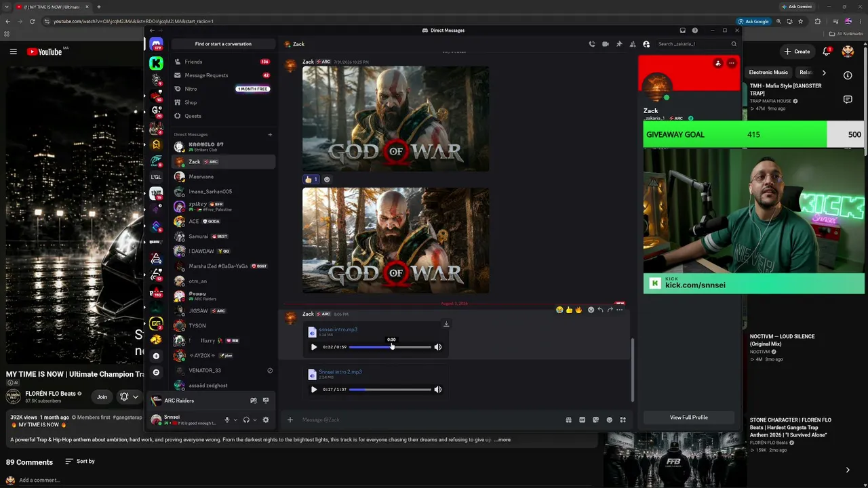Forward Zack's audio message
This screenshot has width=868, height=488.
tap(610, 310)
